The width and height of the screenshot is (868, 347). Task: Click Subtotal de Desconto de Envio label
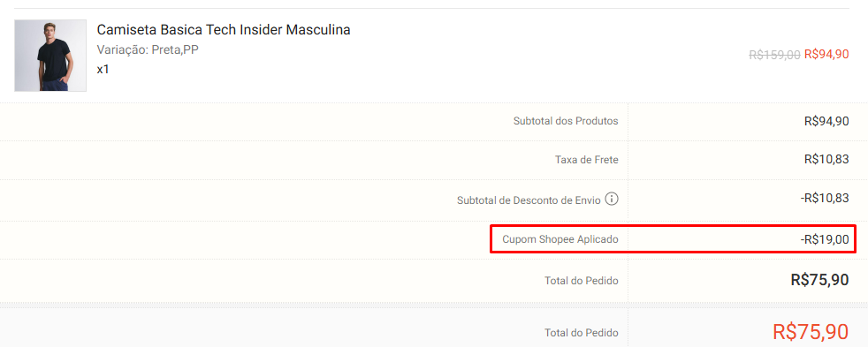[529, 200]
